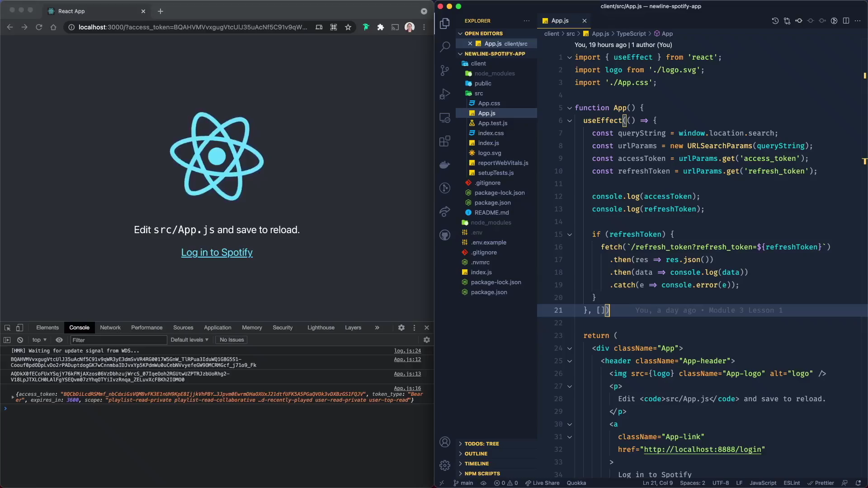The height and width of the screenshot is (488, 868).
Task: Open notifications bell in status bar
Action: pos(858,483)
